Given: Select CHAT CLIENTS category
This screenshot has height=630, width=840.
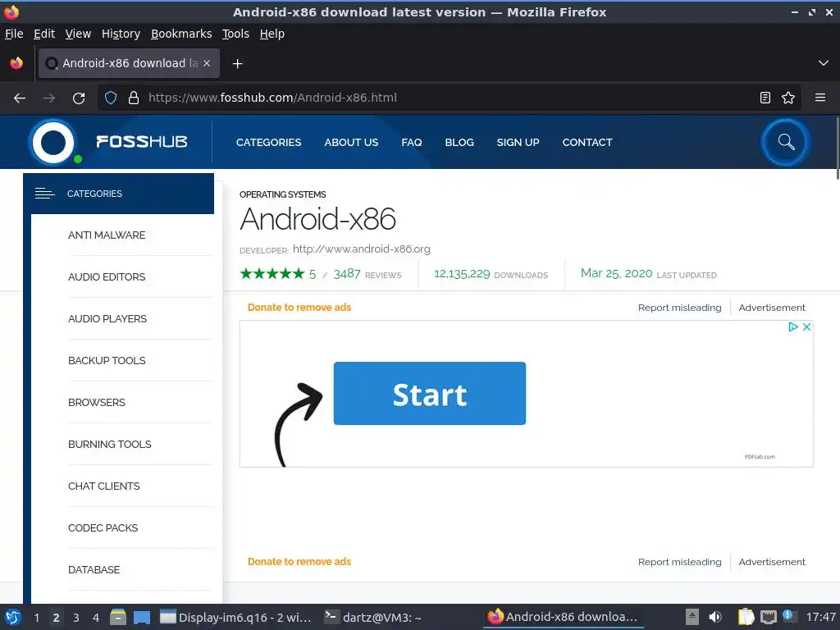Looking at the screenshot, I should (103, 486).
